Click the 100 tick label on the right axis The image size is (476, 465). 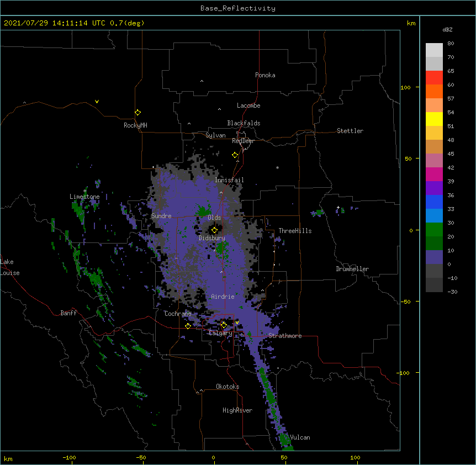pyautogui.click(x=405, y=87)
